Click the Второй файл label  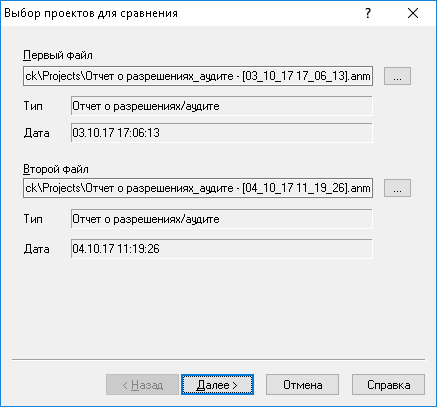point(56,169)
